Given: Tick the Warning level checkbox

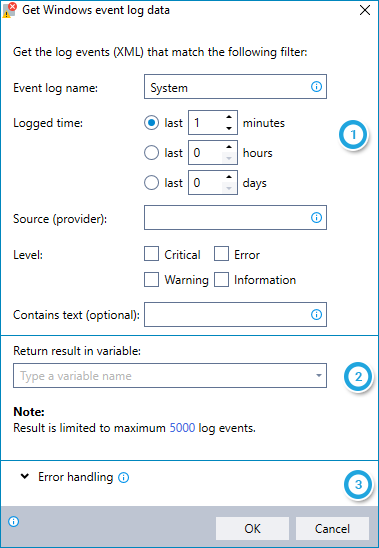Looking at the screenshot, I should coord(151,280).
